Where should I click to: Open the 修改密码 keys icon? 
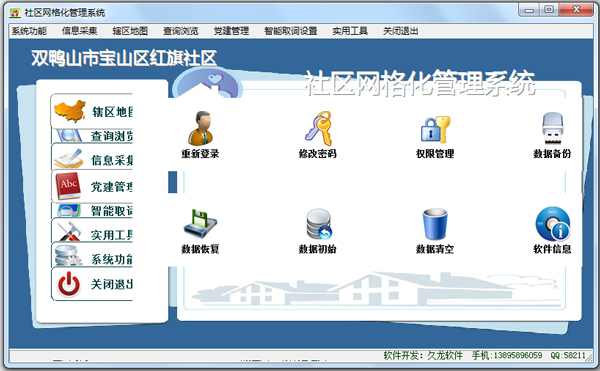318,128
